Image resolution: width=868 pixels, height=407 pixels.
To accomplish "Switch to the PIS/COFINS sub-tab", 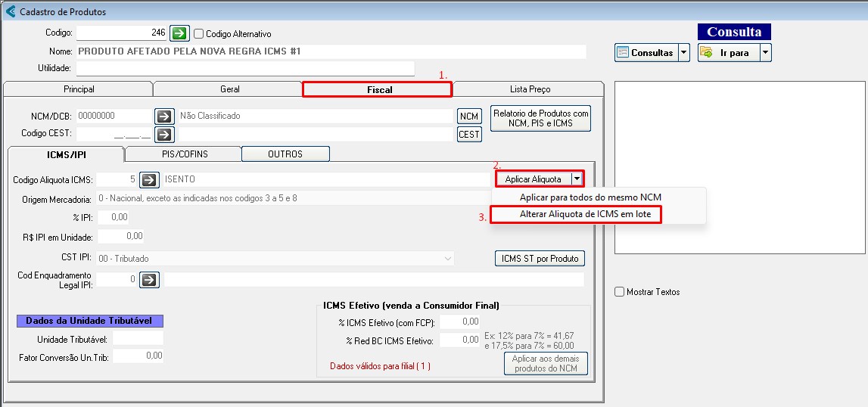I will point(185,154).
